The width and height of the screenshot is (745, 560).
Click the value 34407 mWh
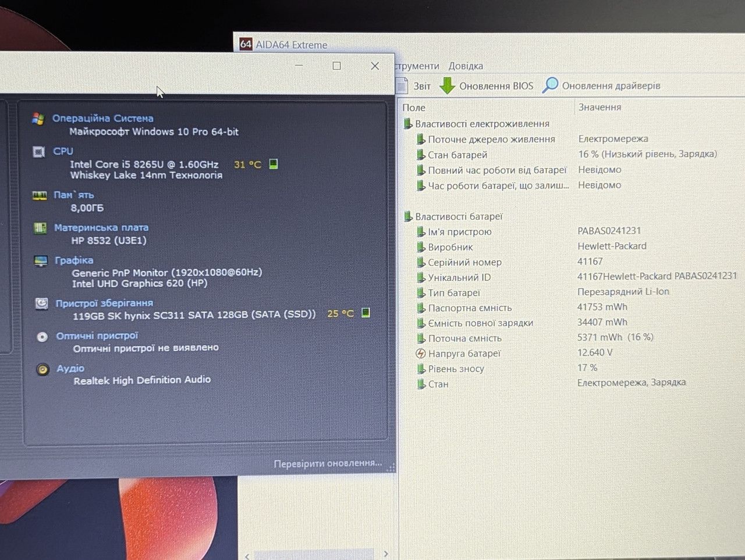(602, 322)
